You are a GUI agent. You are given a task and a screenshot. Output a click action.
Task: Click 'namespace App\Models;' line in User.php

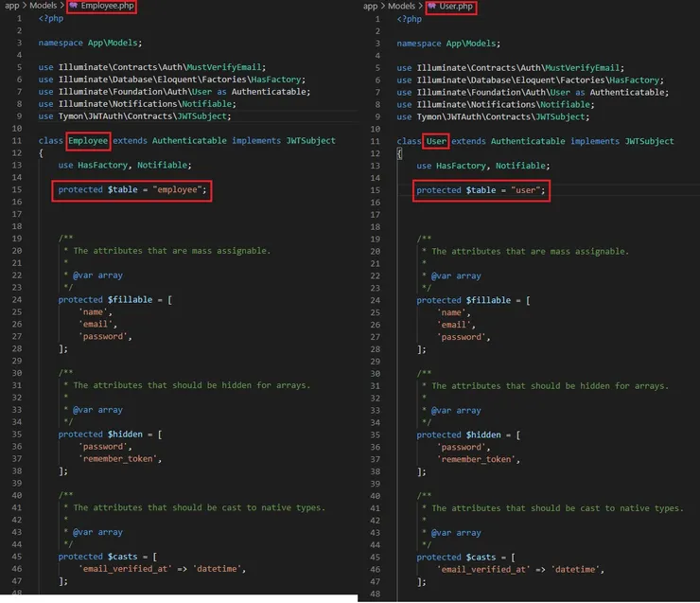tap(448, 44)
